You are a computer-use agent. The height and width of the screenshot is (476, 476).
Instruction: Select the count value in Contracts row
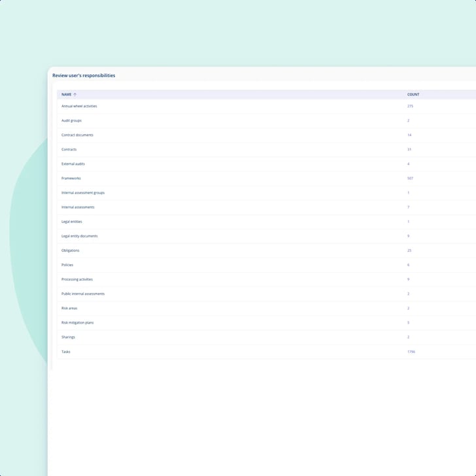pyautogui.click(x=409, y=149)
